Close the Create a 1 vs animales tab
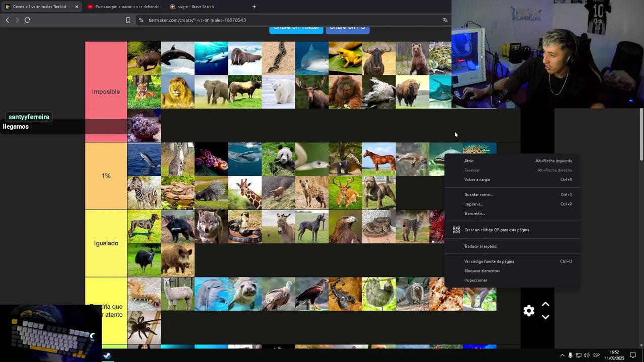The image size is (644, 362). 76,7
